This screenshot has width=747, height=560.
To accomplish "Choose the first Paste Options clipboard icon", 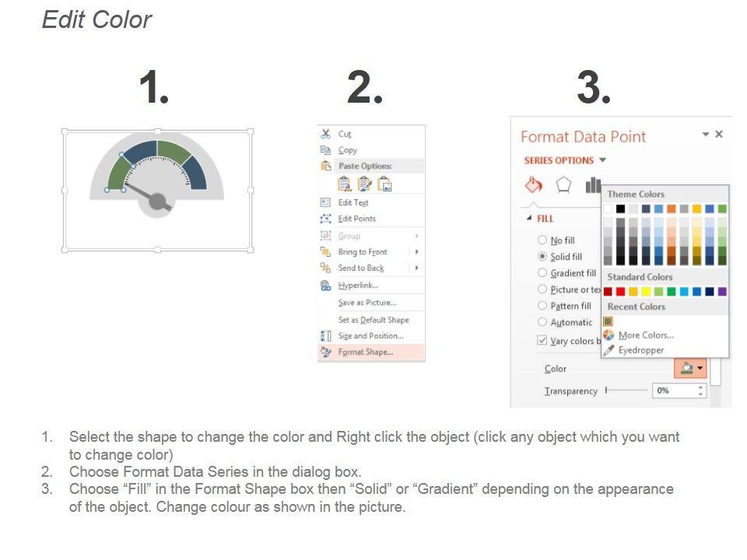I will 345,184.
